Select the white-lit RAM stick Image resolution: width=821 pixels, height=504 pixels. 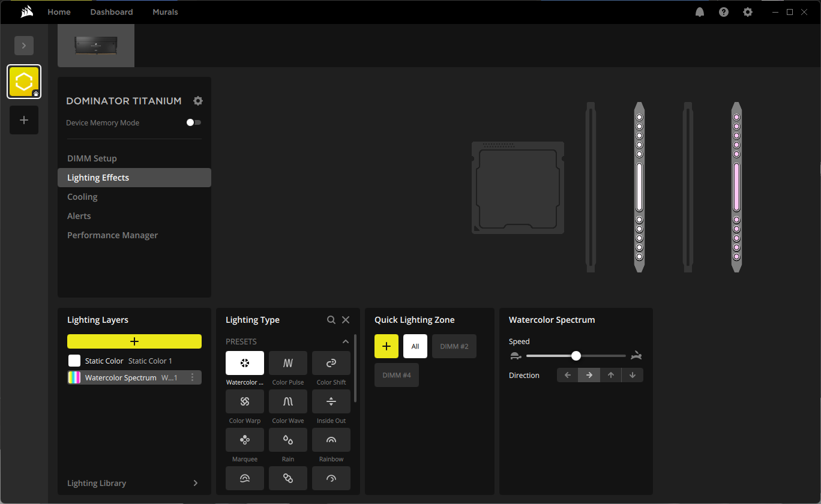coord(639,187)
